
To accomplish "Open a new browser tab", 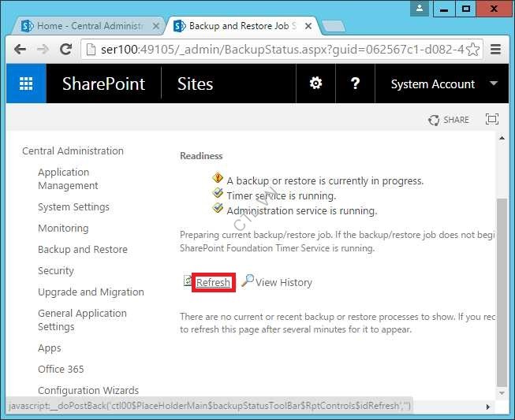I will (334, 27).
